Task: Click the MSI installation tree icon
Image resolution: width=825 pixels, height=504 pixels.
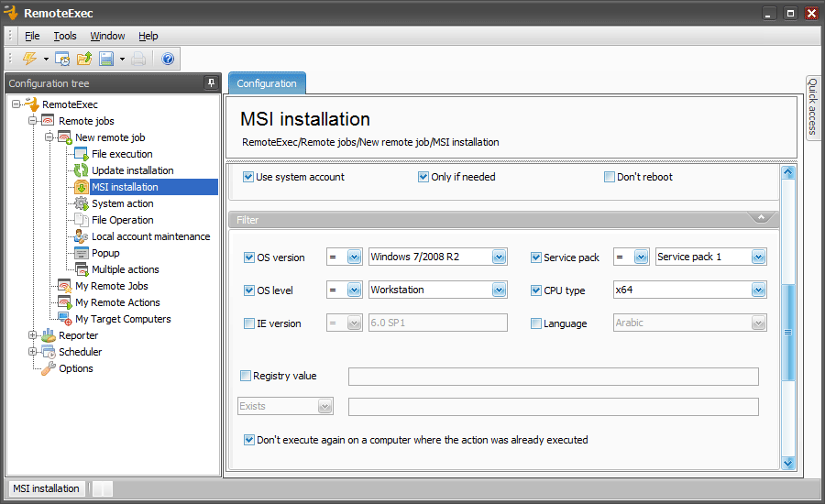Action: [x=81, y=187]
